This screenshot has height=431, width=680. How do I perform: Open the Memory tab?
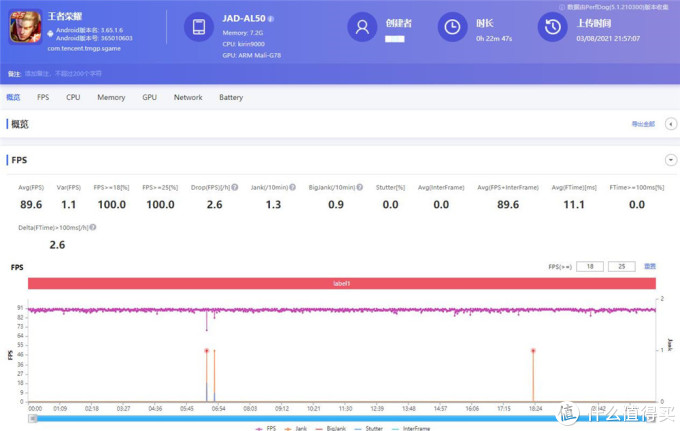[x=111, y=97]
